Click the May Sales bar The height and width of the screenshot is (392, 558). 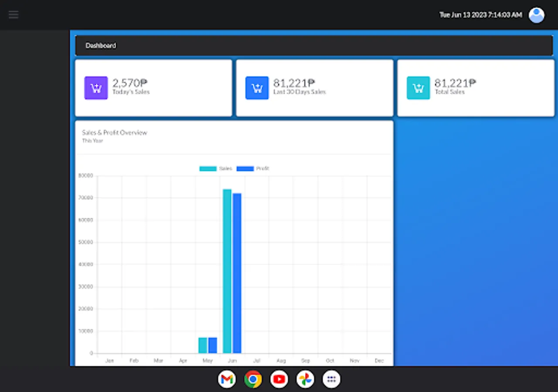(203, 345)
